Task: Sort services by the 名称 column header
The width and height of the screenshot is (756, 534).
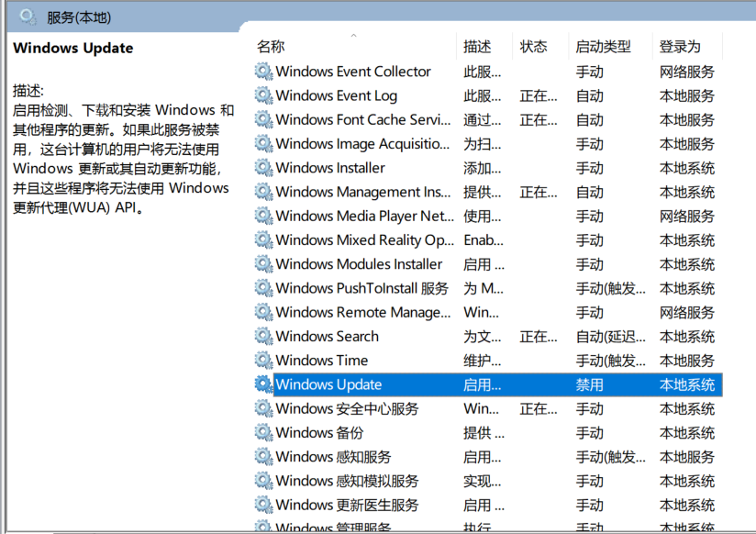Action: pos(271,47)
